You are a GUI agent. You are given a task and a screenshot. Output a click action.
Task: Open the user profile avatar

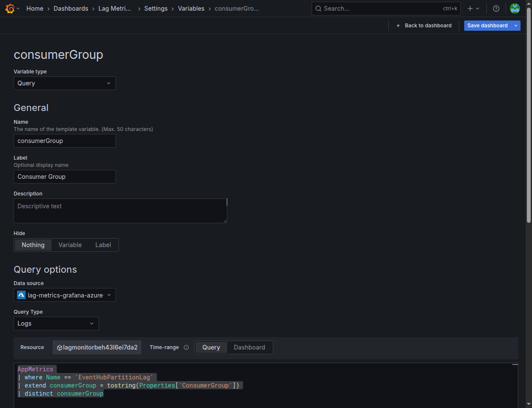(x=515, y=9)
